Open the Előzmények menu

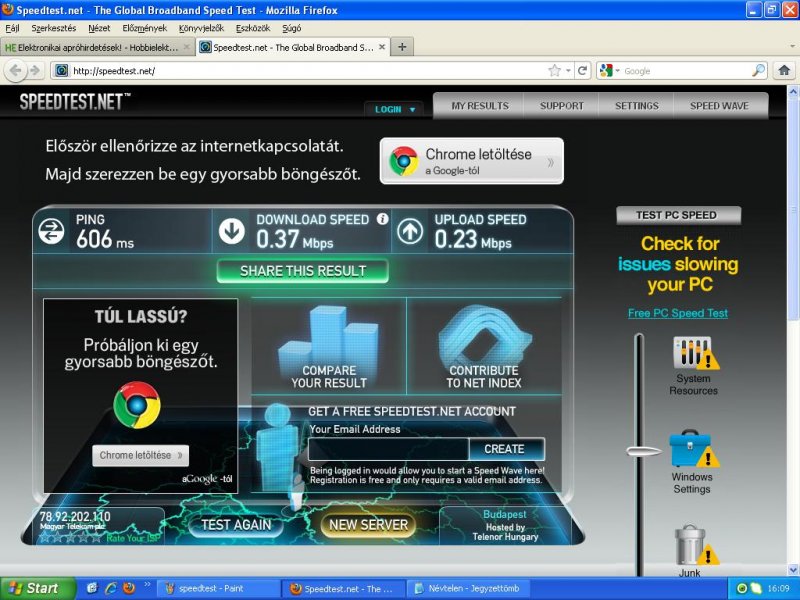144,28
